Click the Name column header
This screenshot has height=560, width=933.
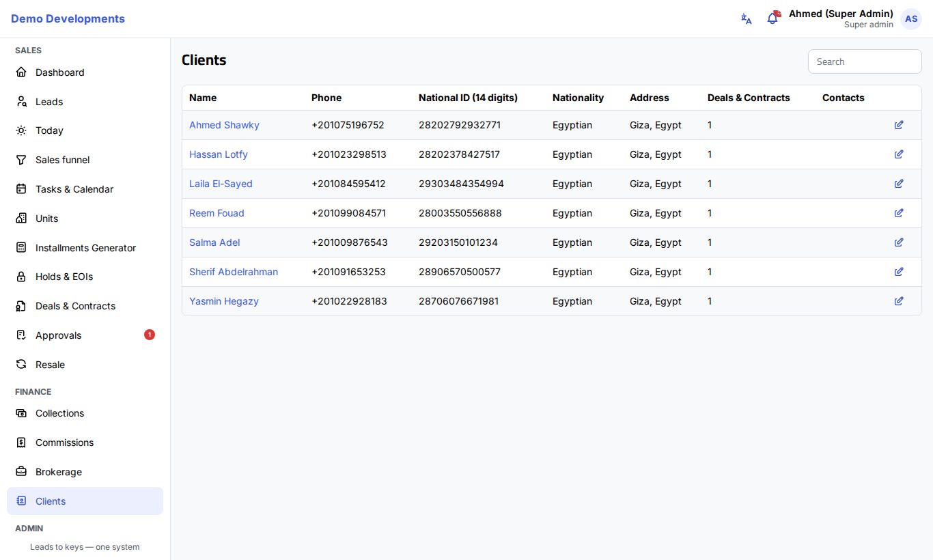pyautogui.click(x=203, y=98)
